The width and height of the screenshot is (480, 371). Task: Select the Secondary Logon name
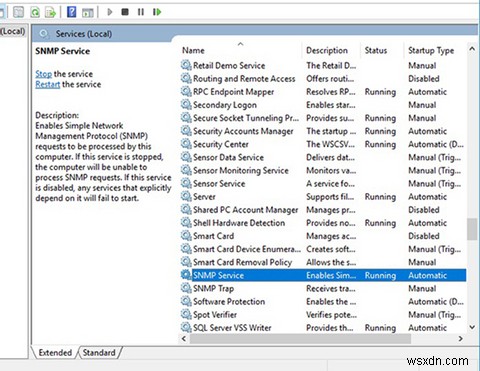tap(225, 105)
